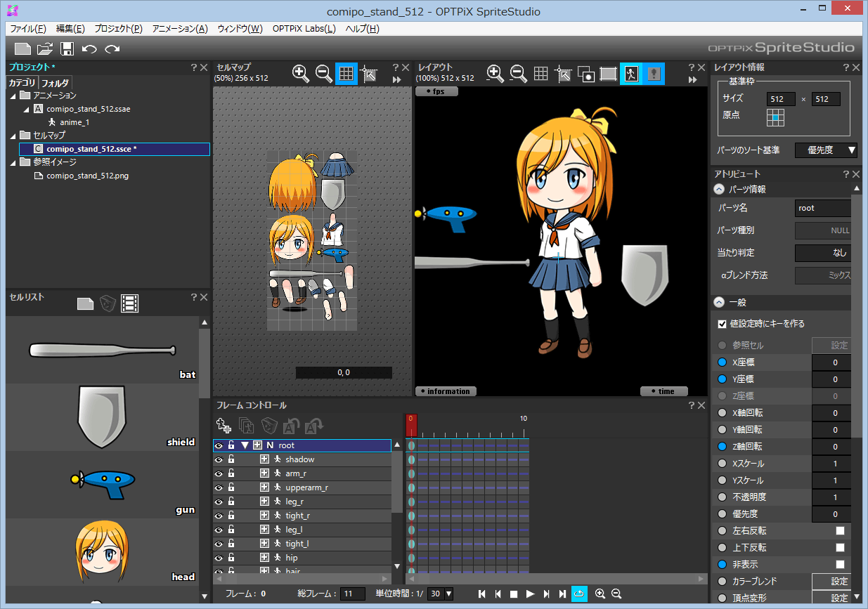Redo the action in the main toolbar
868x609 pixels.
coord(112,48)
